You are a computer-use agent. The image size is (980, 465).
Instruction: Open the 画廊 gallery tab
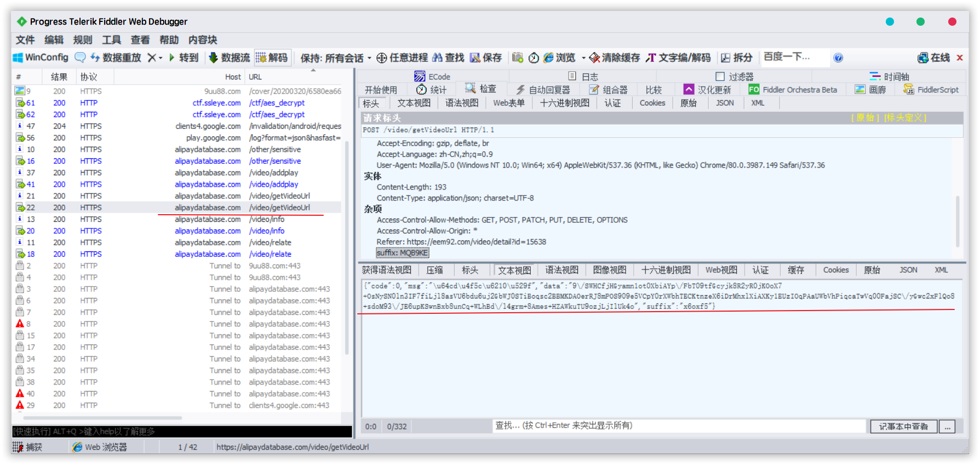tap(870, 90)
